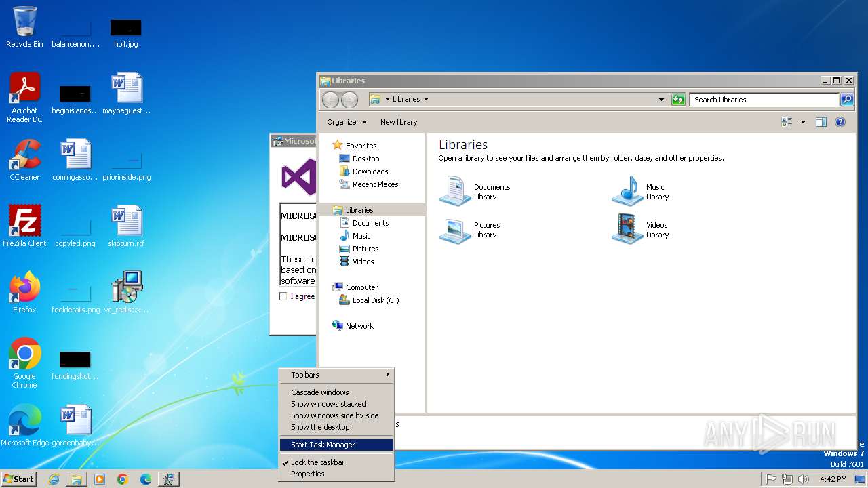Image resolution: width=868 pixels, height=488 pixels.
Task: Click Chrome icon on the taskbar
Action: pyautogui.click(x=123, y=479)
